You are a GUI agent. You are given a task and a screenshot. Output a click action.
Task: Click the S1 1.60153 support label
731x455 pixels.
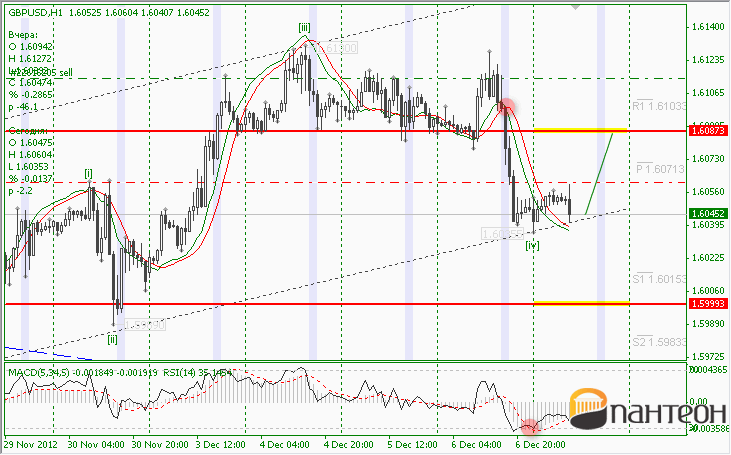659,279
